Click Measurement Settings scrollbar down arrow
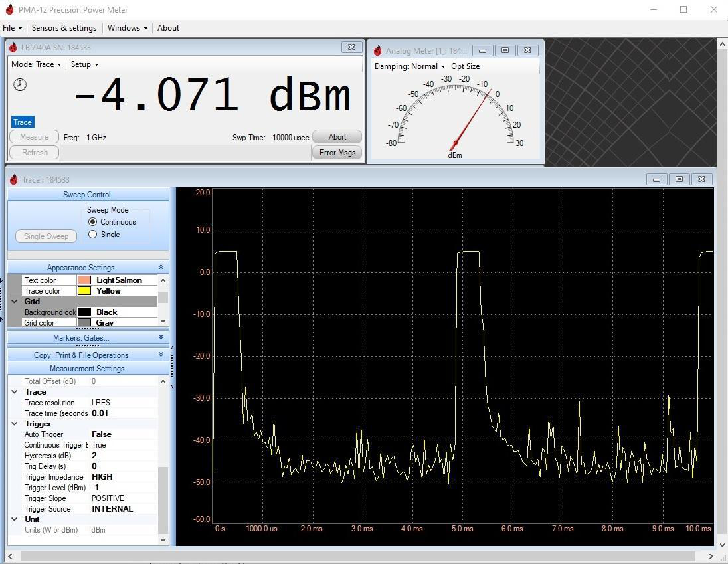Screen dimensions: 728x564 [x=163, y=540]
